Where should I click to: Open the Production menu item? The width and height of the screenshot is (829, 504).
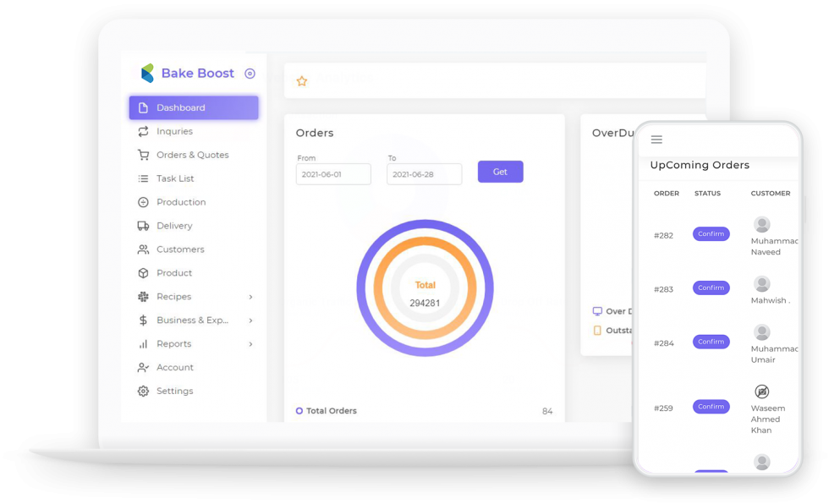(x=180, y=202)
